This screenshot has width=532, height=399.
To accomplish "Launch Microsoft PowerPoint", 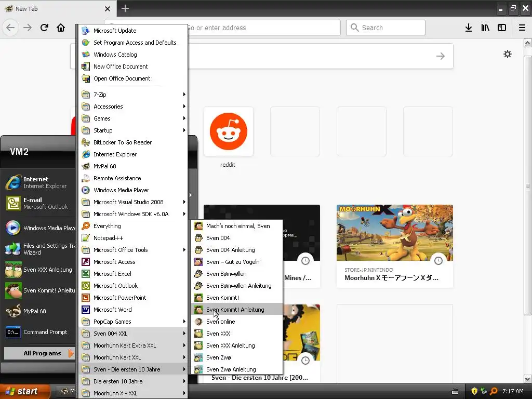I will point(133,298).
